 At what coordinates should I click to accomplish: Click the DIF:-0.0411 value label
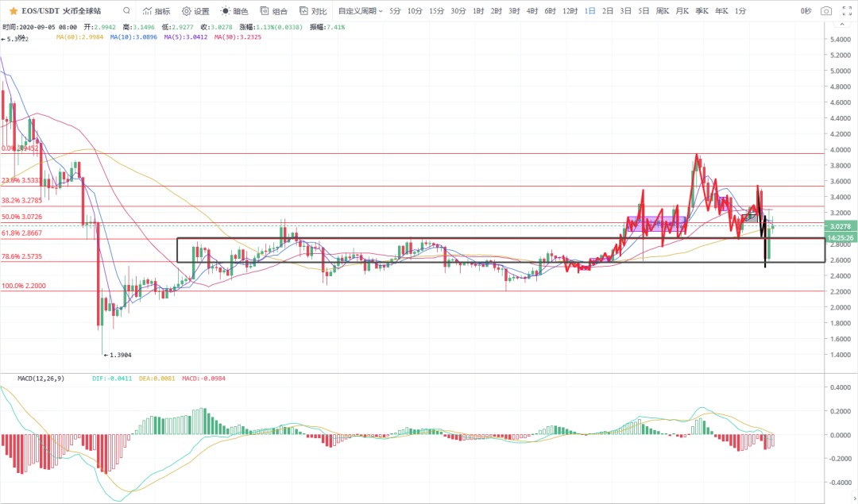click(x=112, y=379)
